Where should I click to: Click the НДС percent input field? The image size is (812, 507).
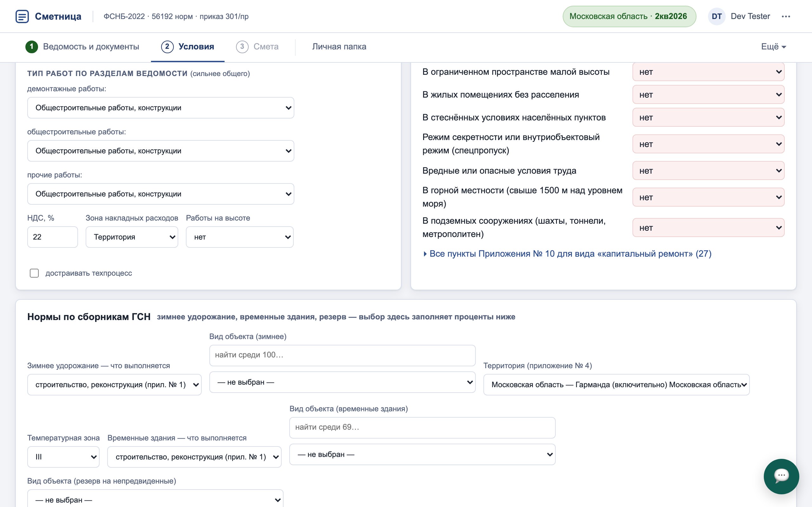[53, 237]
